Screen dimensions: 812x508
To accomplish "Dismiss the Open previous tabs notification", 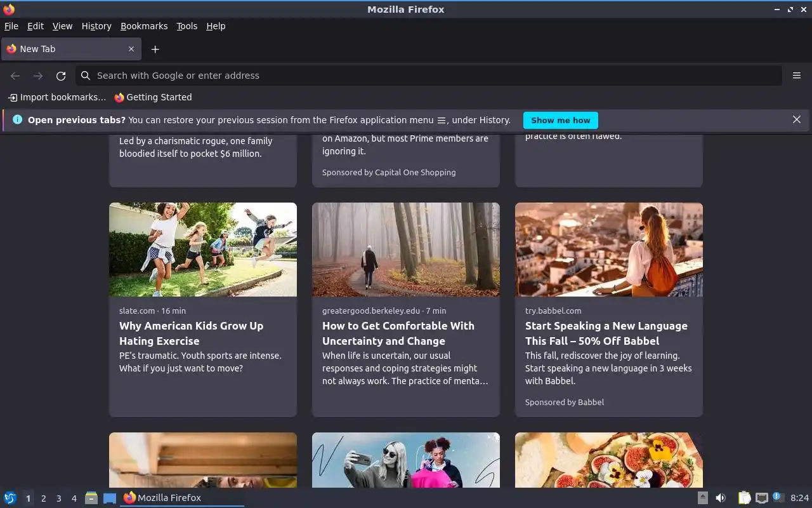I will [797, 119].
